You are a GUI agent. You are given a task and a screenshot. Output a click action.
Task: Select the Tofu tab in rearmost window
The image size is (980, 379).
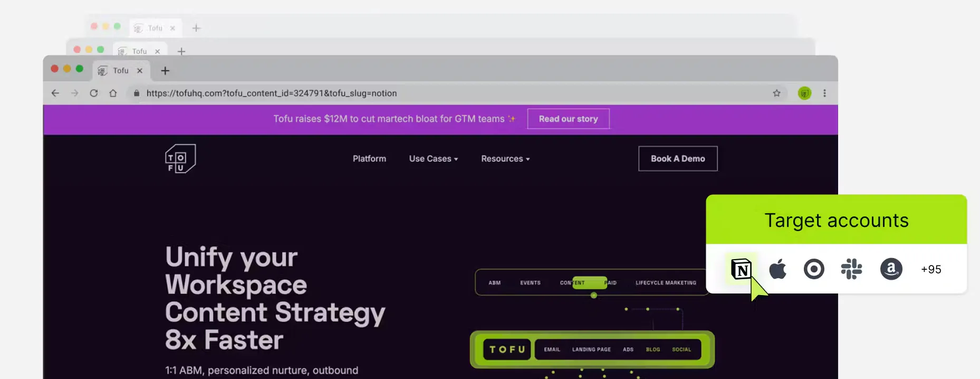(155, 28)
